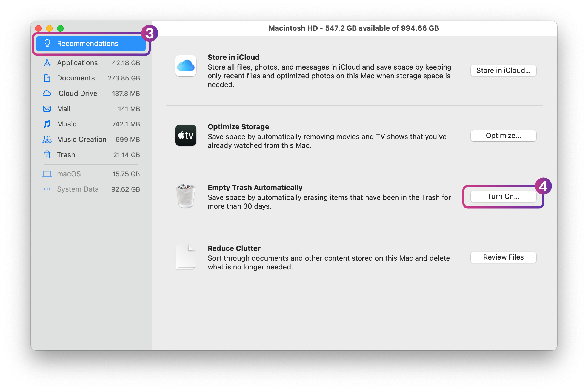This screenshot has width=588, height=391.
Task: Turn On empty trash automatically
Action: coord(503,196)
